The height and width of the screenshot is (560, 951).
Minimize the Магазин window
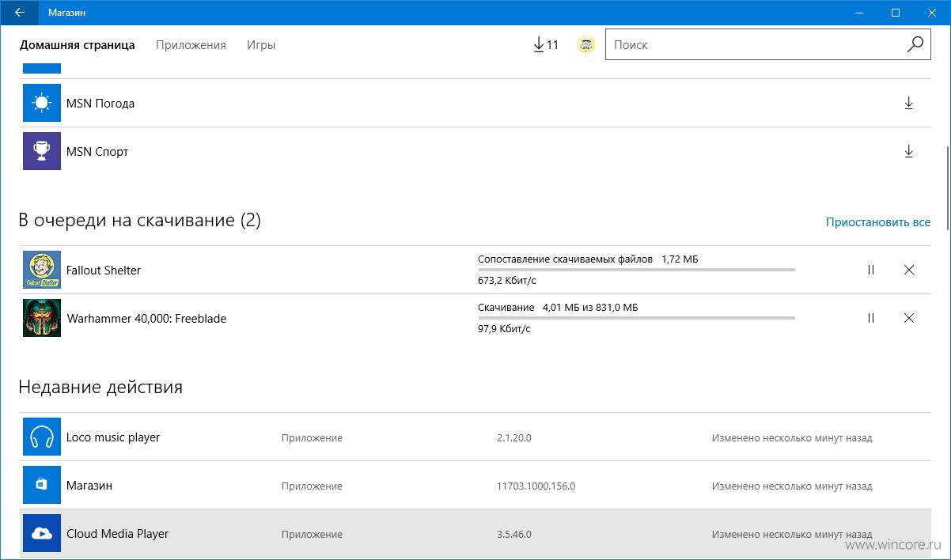click(x=859, y=13)
